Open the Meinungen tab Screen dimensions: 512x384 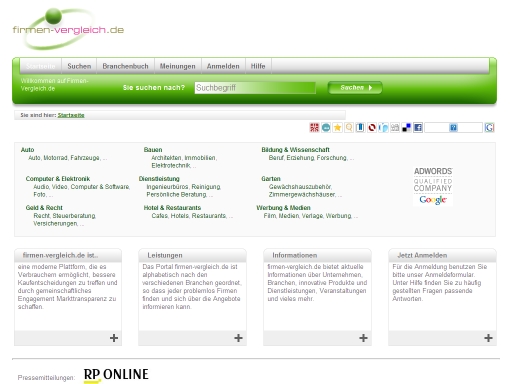pyautogui.click(x=178, y=66)
